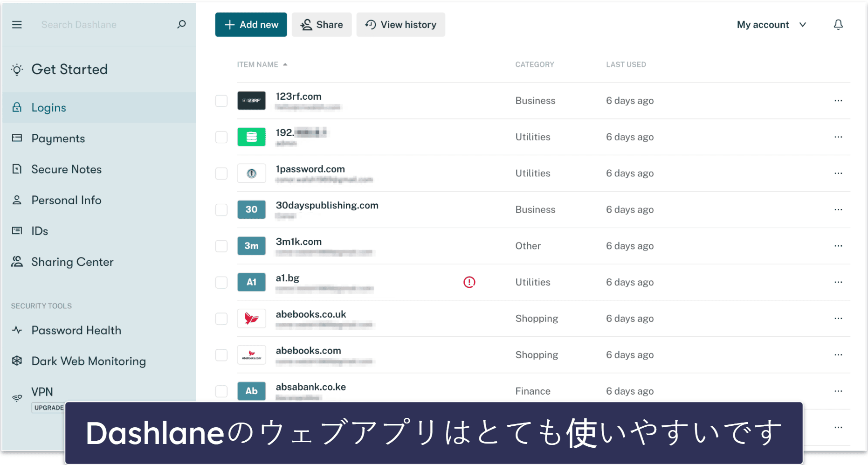The height and width of the screenshot is (465, 868).
Task: Open more options for abebooks.co.uk row
Action: pyautogui.click(x=838, y=319)
